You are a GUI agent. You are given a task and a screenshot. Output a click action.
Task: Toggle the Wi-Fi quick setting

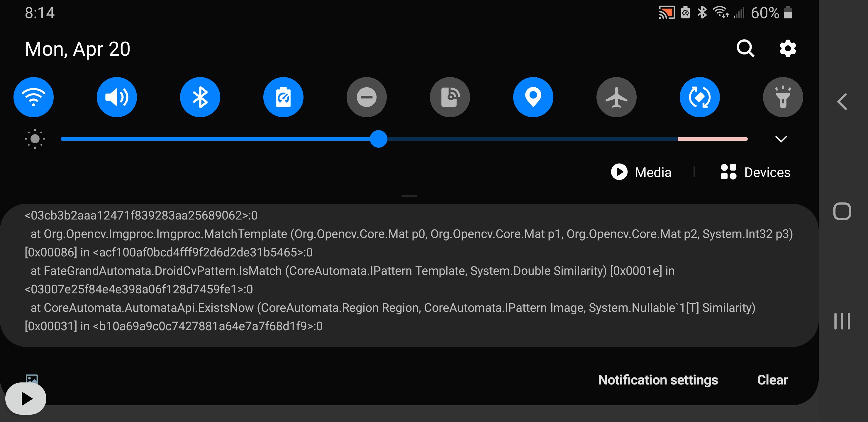33,97
